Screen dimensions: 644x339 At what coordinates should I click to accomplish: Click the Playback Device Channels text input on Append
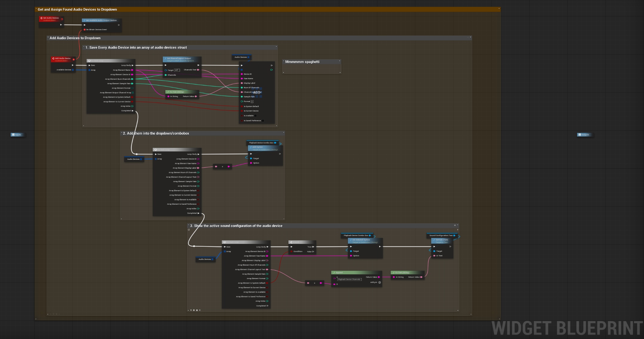point(349,279)
